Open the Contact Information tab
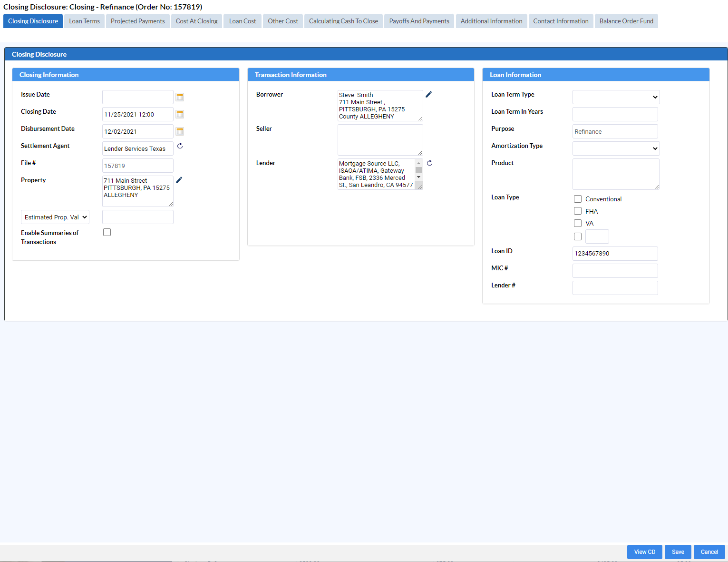Screen dimensions: 728x562 561,21
